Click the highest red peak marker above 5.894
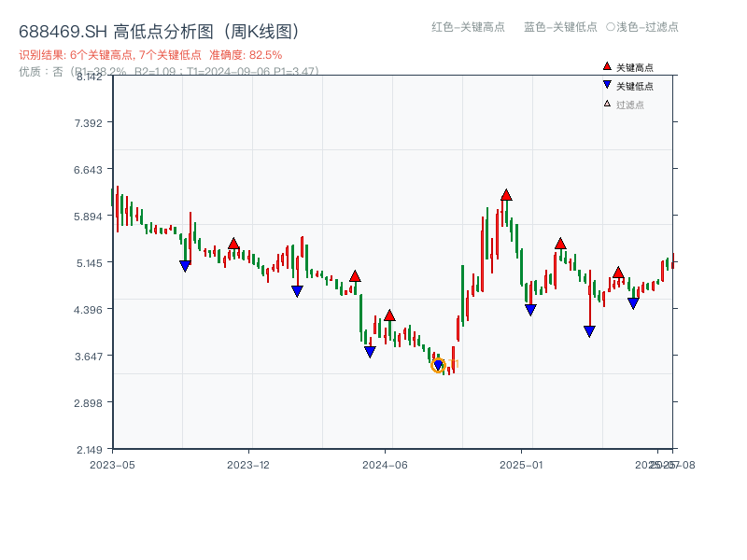747x560 pixels. 506,195
